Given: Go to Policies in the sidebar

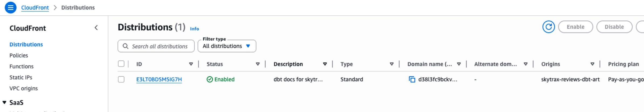Looking at the screenshot, I should coord(19,55).
